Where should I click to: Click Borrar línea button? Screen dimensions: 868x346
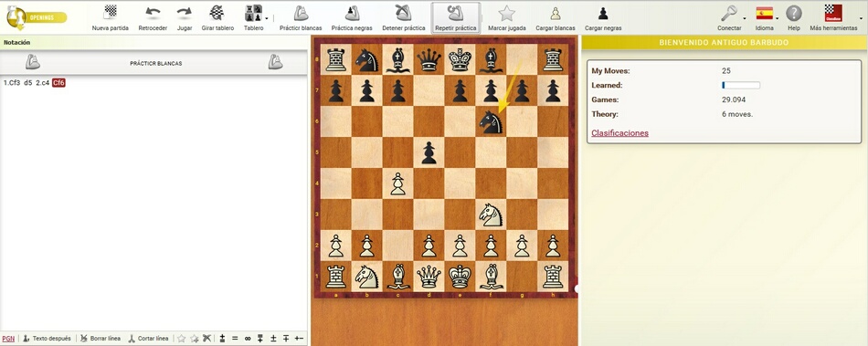tap(101, 339)
